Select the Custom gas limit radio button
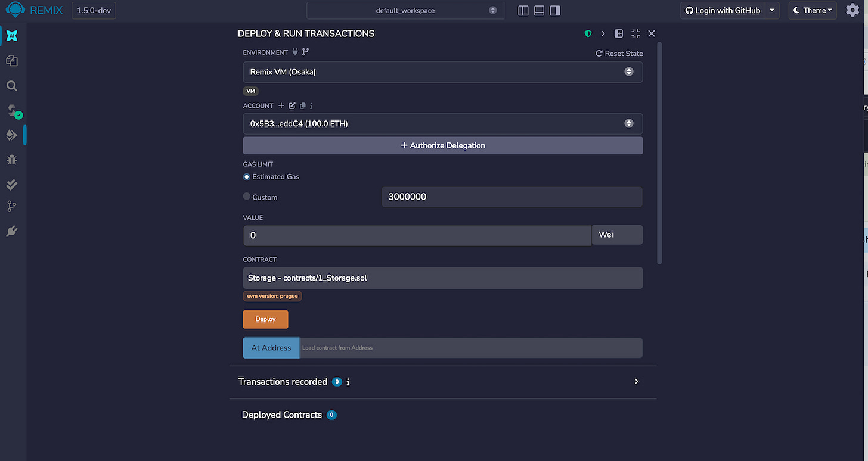868x461 pixels. click(247, 197)
